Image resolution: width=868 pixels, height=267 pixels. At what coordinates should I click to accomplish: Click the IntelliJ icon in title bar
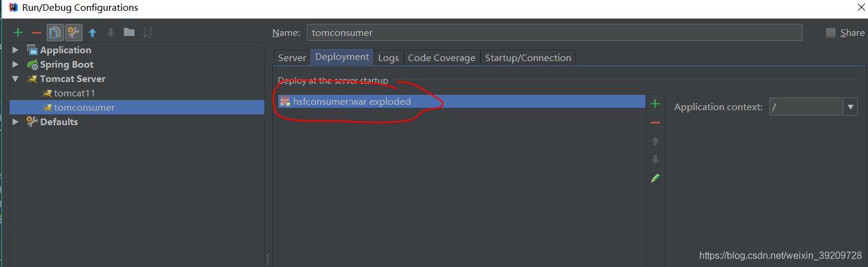13,8
